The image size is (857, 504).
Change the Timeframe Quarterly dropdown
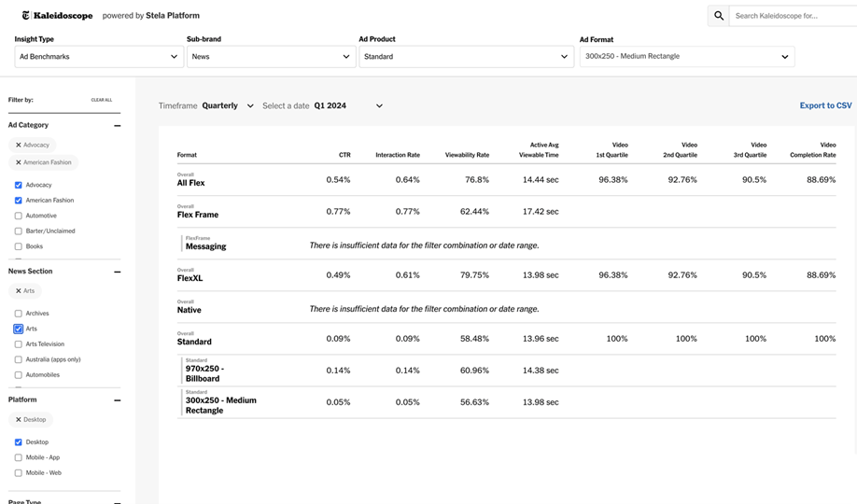(229, 106)
